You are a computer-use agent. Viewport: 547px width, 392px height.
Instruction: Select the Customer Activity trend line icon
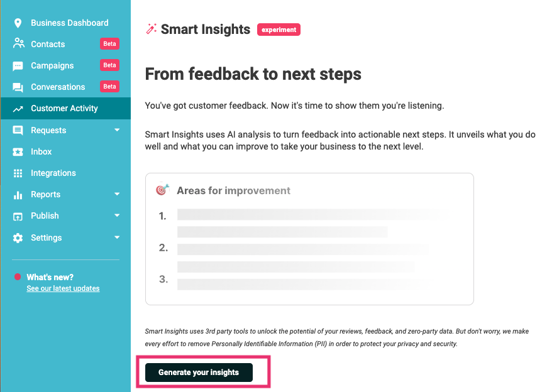18,108
